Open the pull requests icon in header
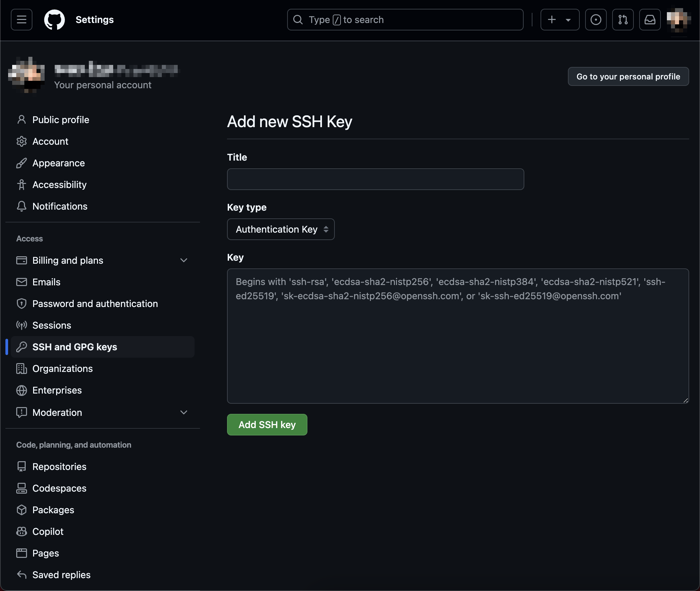The image size is (700, 591). coord(623,20)
